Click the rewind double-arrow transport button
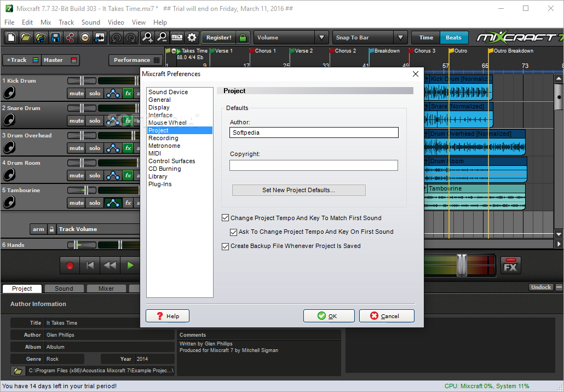The width and height of the screenshot is (564, 392). point(110,266)
